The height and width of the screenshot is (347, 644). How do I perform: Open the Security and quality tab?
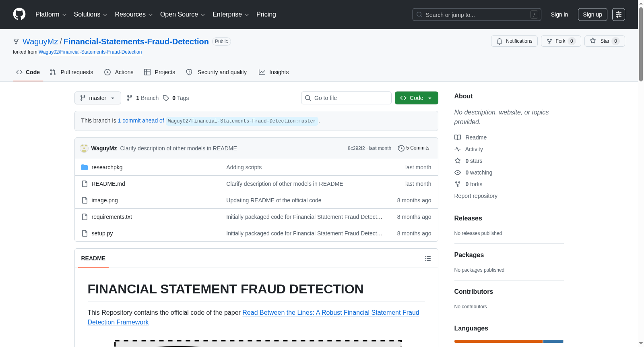coord(217,72)
